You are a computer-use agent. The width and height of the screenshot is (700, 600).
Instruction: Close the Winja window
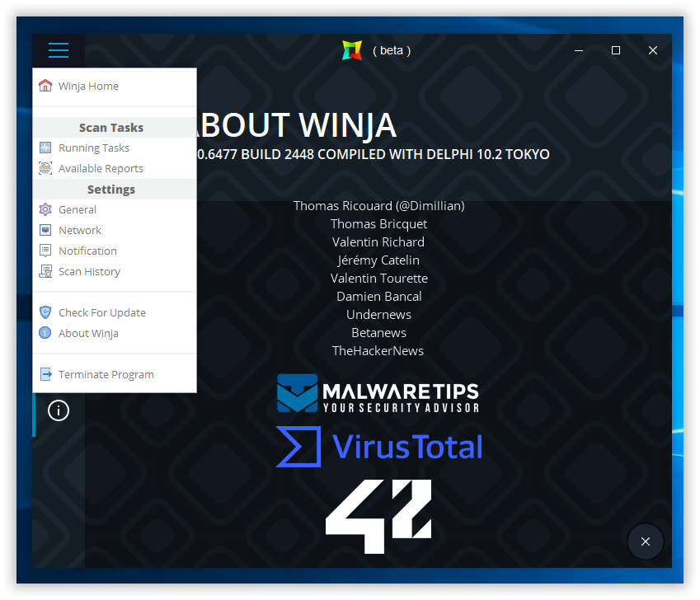tap(653, 50)
